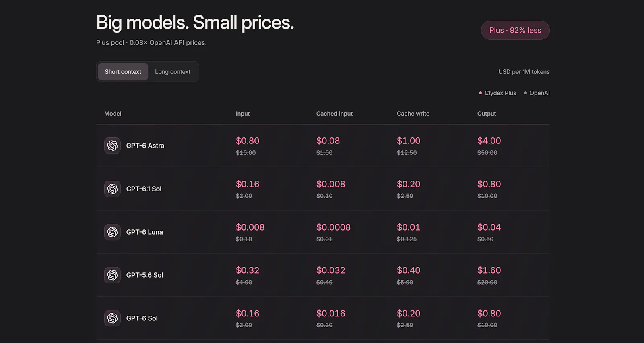644x343 pixels.
Task: Click the OpenAI logo beside GPT-6 Luna
Action: click(x=112, y=232)
